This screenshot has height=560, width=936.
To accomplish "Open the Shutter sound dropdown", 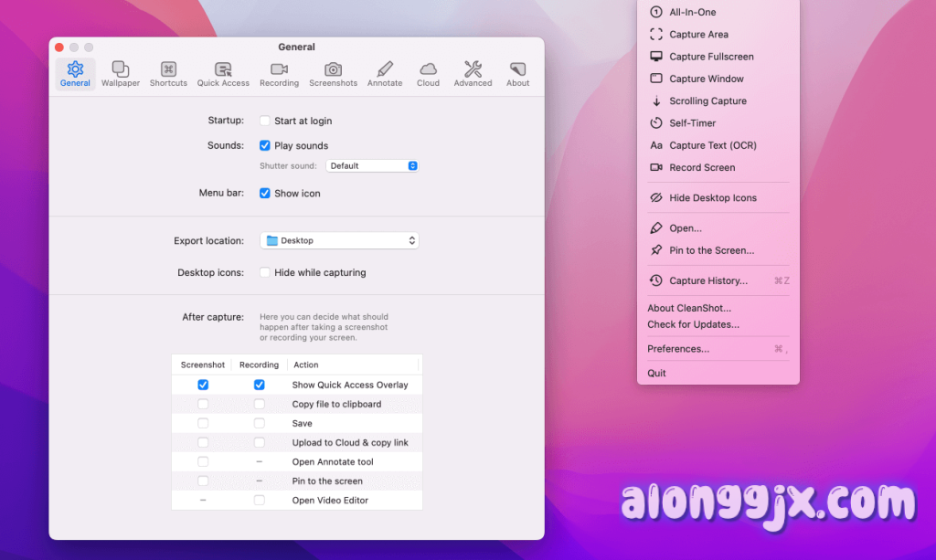I will click(372, 166).
